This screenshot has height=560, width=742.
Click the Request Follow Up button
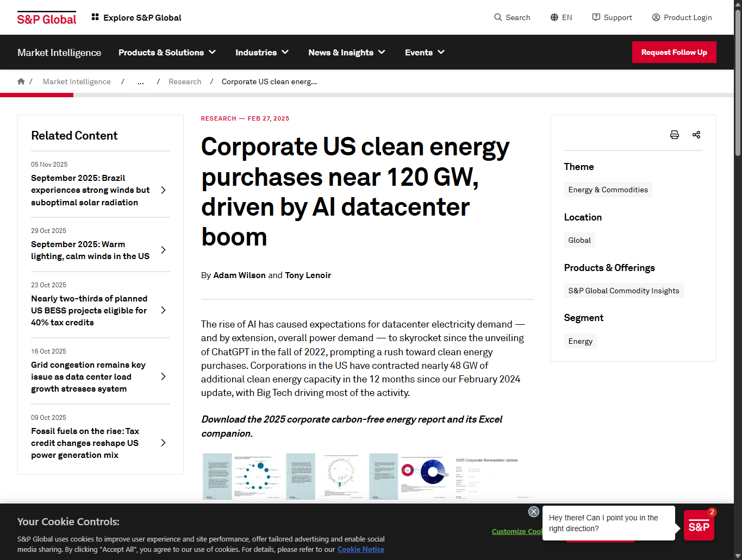point(674,52)
